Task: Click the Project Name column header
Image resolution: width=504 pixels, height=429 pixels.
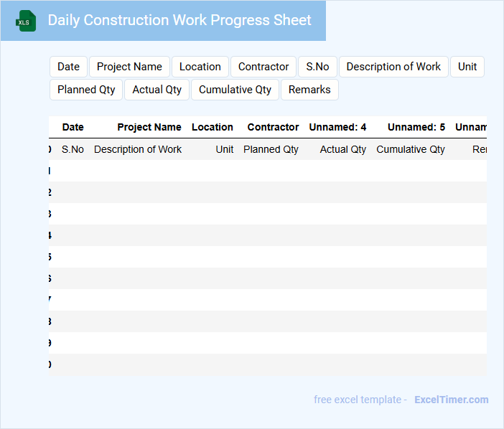Action: (149, 127)
